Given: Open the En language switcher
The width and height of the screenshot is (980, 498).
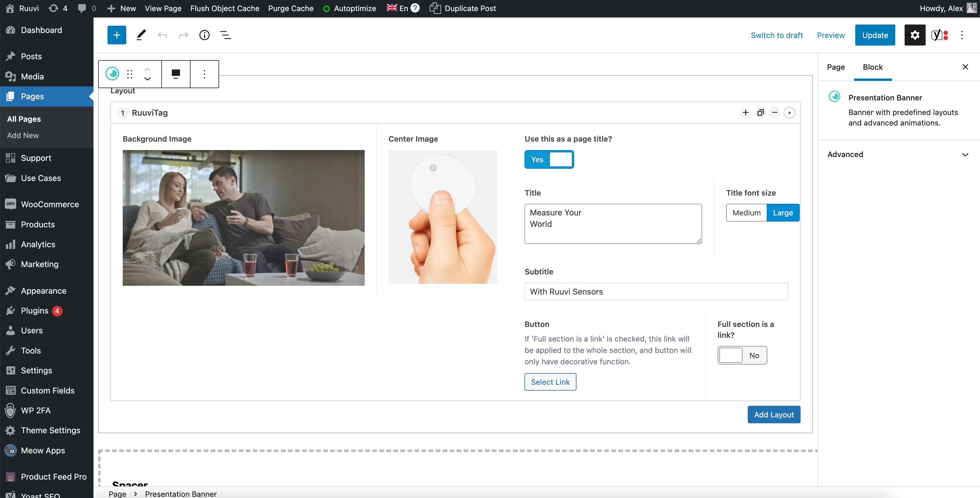Looking at the screenshot, I should pos(397,8).
